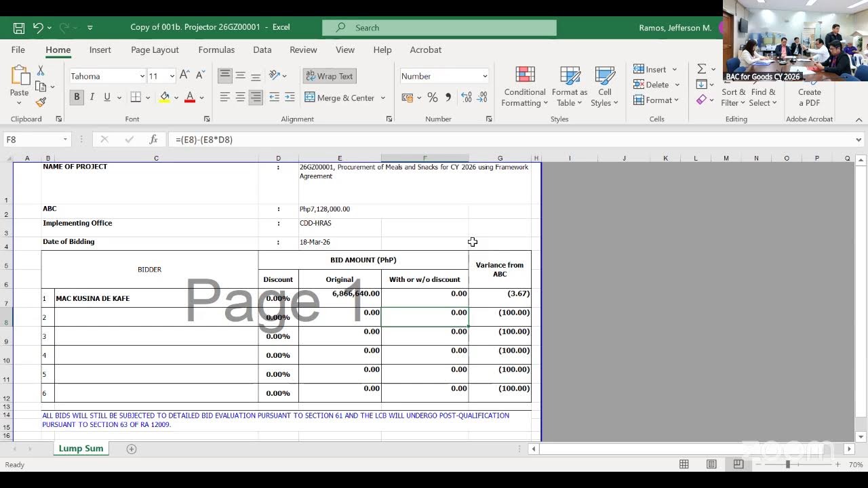Decrease indent
The width and height of the screenshot is (868, 488).
point(274,98)
